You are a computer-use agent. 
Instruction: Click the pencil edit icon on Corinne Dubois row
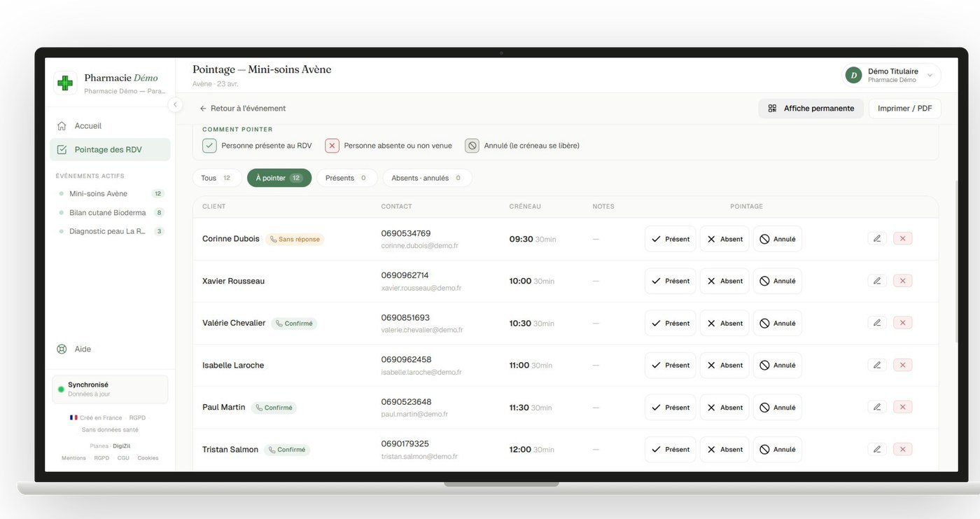pyautogui.click(x=877, y=238)
